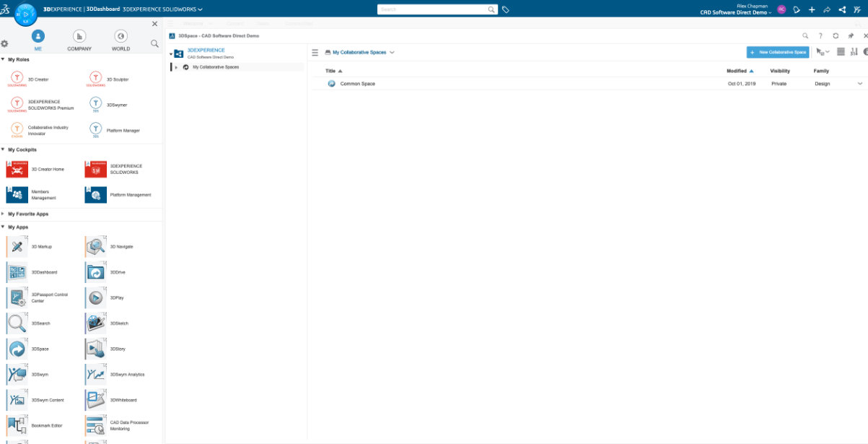Launch the 3DPlay app
Image resolution: width=868 pixels, height=444 pixels.
[95, 297]
